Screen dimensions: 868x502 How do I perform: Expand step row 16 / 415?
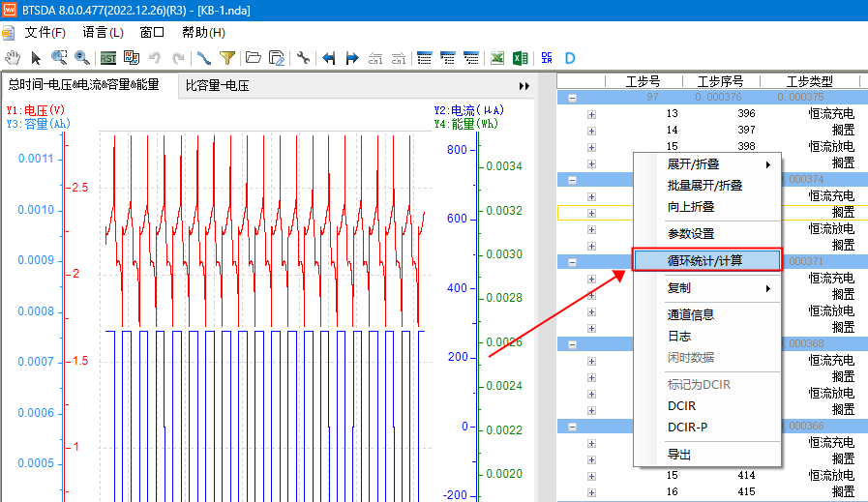click(x=592, y=492)
